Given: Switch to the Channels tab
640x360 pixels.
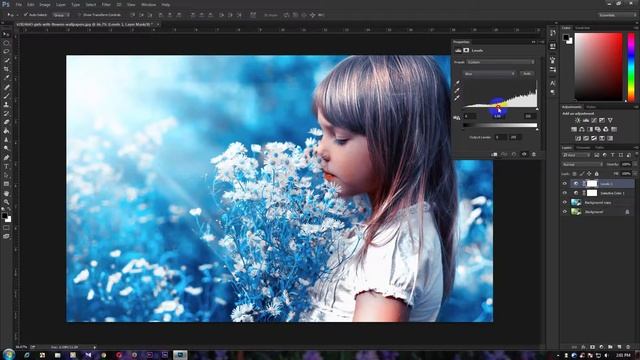Looking at the screenshot, I should coord(583,147).
